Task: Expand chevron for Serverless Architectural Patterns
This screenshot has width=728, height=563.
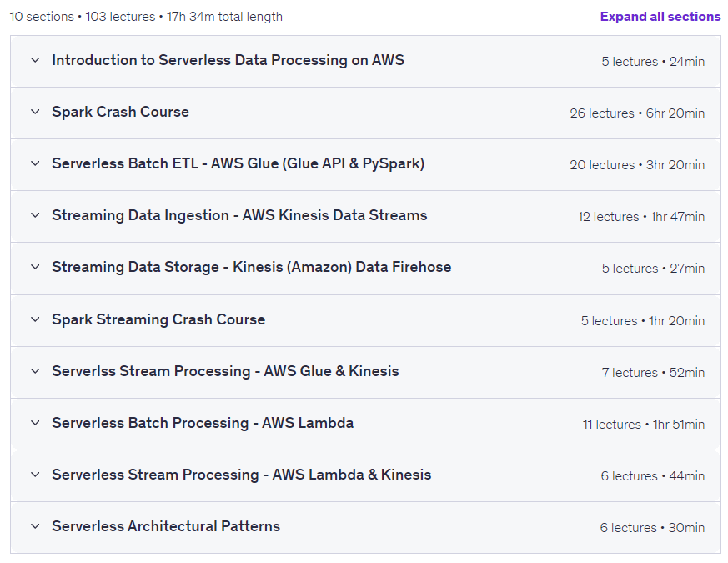Action: 35,526
